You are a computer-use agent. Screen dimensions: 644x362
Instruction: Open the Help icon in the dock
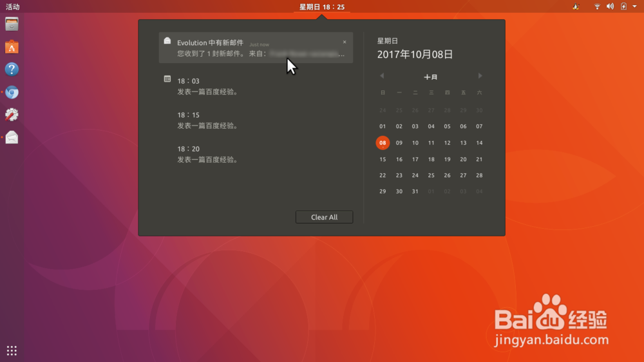(12, 69)
